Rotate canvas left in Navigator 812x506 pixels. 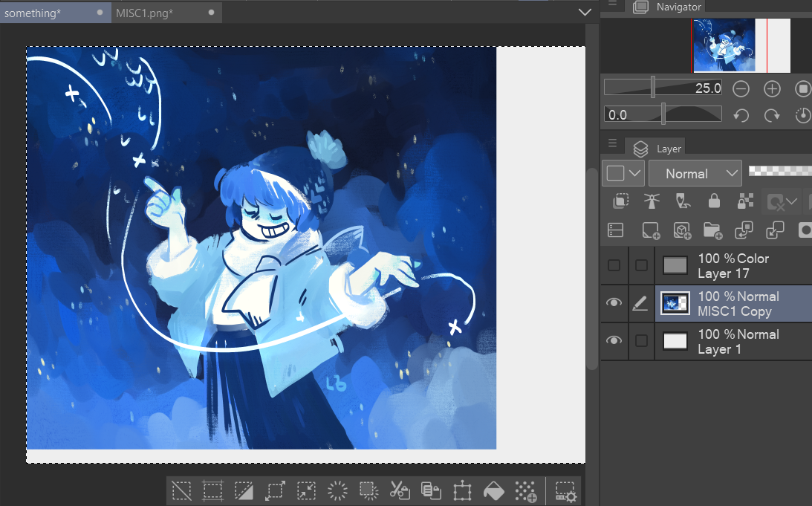(741, 115)
